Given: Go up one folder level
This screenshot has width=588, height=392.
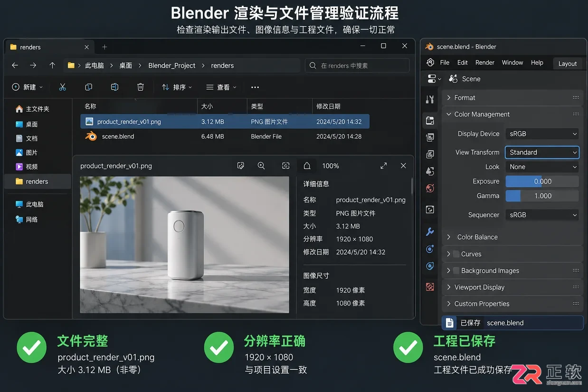Looking at the screenshot, I should coord(52,66).
